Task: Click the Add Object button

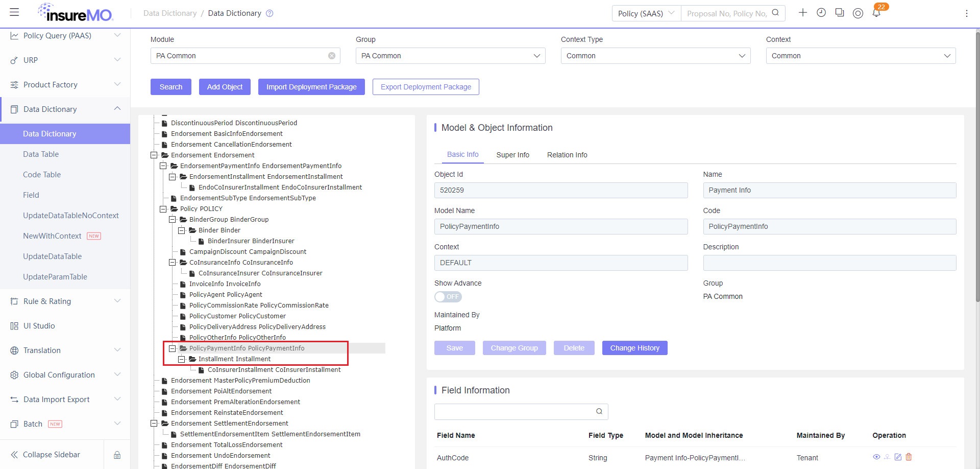Action: pos(225,87)
